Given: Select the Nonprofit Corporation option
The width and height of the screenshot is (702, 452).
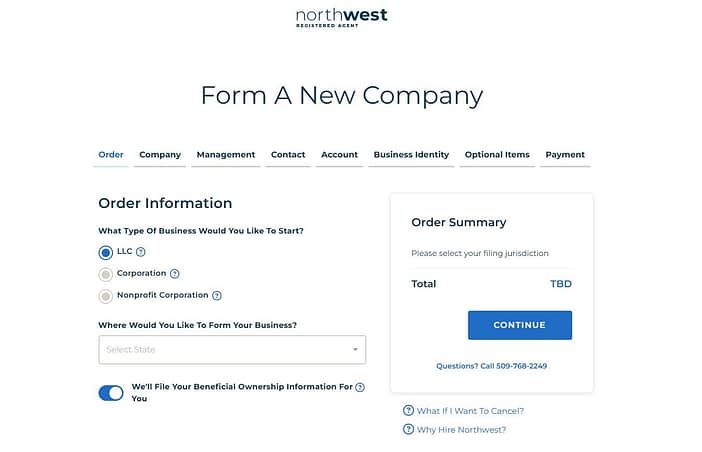Looking at the screenshot, I should pyautogui.click(x=106, y=296).
